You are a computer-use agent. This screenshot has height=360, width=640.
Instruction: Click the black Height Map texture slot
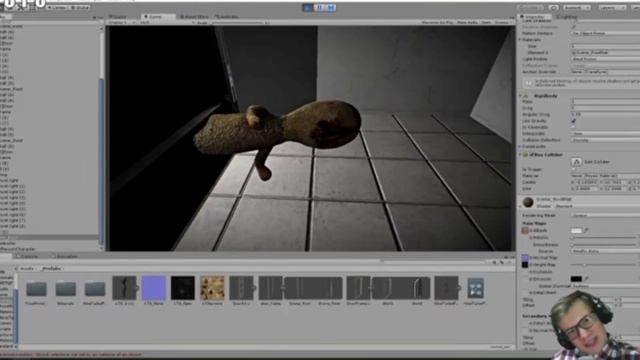[x=525, y=265]
